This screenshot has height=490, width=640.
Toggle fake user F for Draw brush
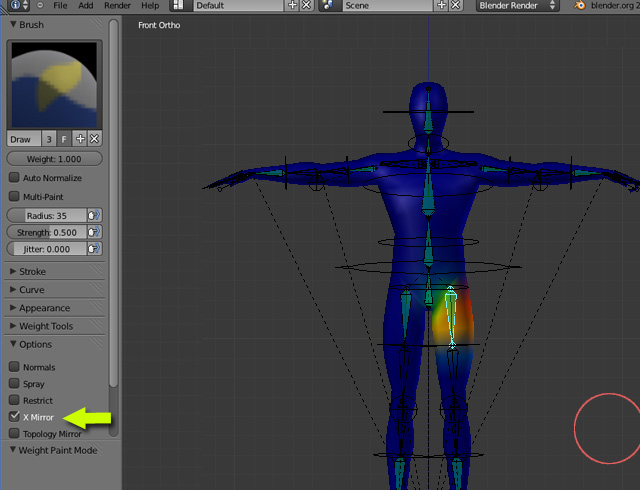64,139
